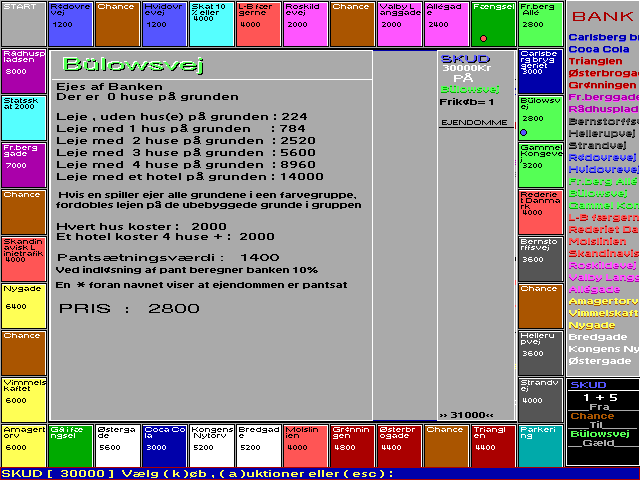Click the Fængsel square

pos(493,24)
